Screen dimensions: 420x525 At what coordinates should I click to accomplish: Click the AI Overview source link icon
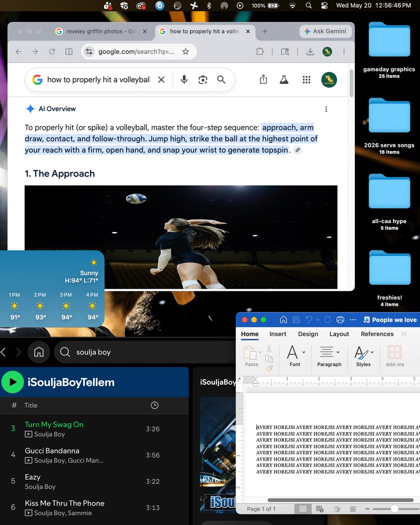[297, 150]
